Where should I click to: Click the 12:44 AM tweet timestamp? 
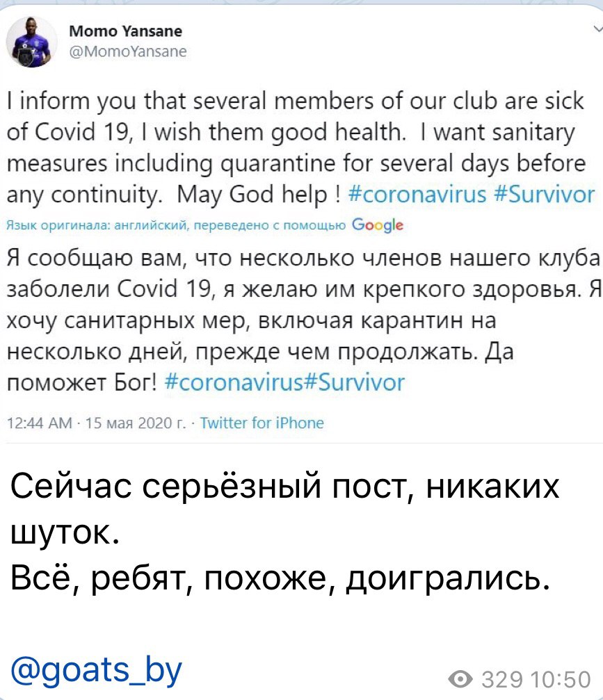pos(40,423)
